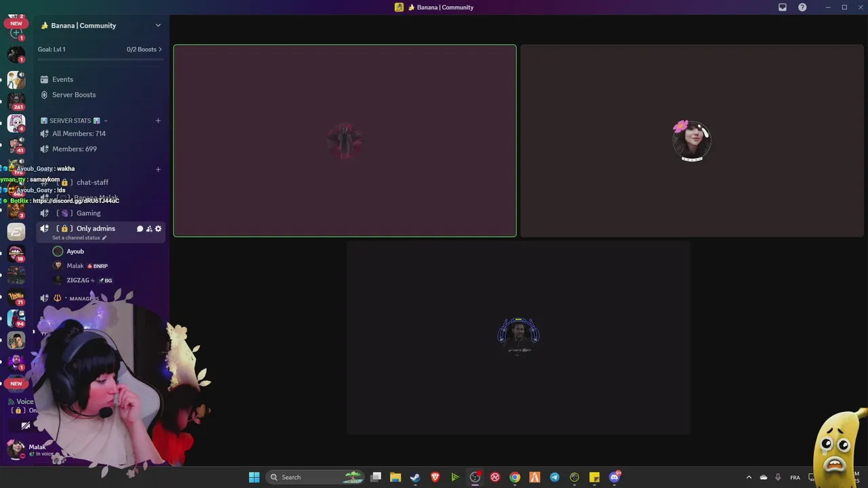The width and height of the screenshot is (868, 488).
Task: Focus the green-outlined speaking participant tile
Action: tap(344, 141)
